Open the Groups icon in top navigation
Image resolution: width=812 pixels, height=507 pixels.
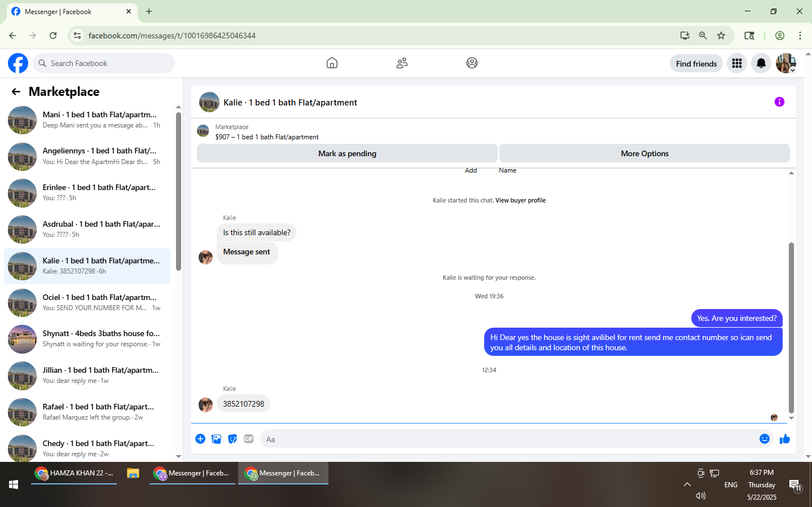pos(472,63)
